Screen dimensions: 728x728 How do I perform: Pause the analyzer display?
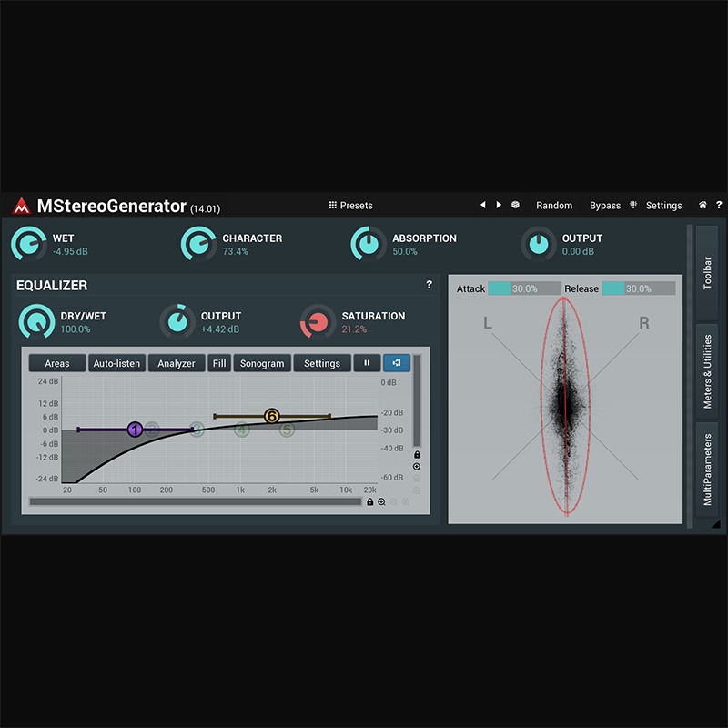[367, 363]
